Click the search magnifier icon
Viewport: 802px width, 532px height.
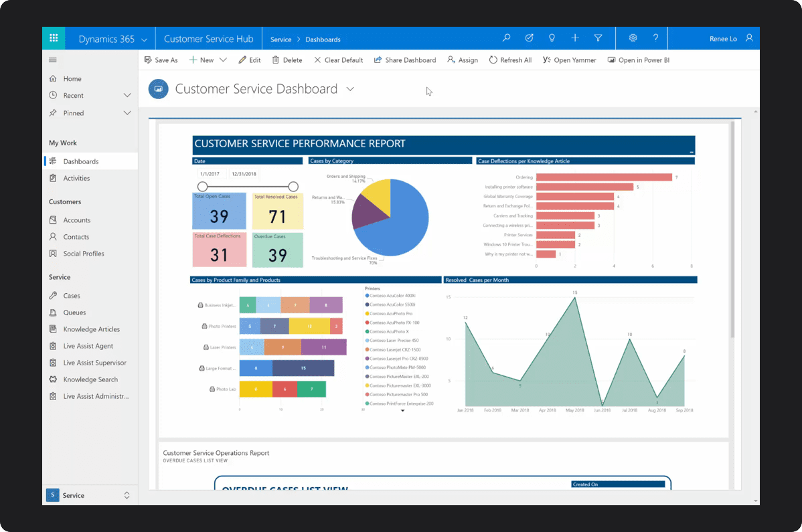(x=506, y=38)
